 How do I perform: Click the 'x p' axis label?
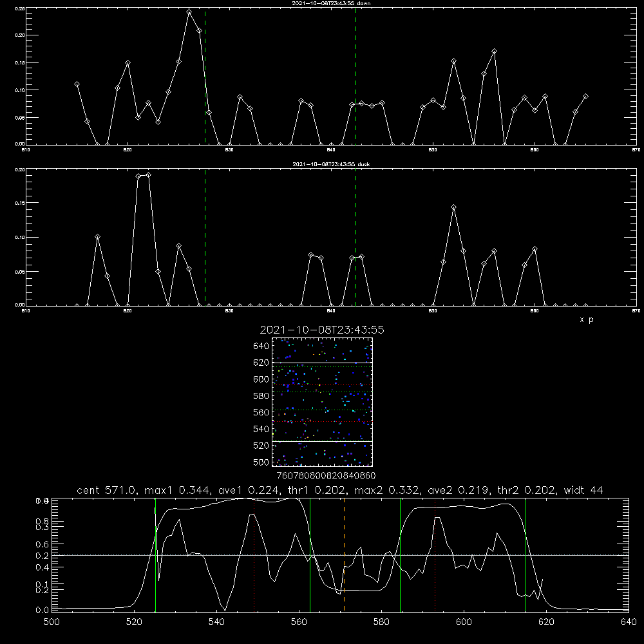(x=587, y=319)
